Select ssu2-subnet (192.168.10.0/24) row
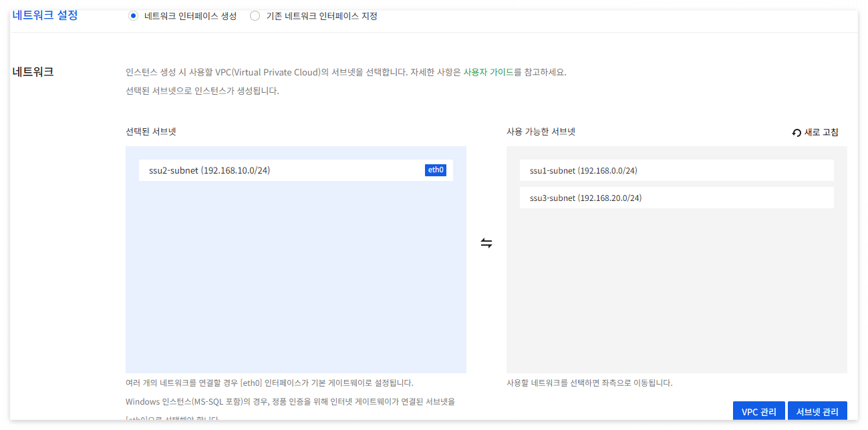 click(x=296, y=170)
